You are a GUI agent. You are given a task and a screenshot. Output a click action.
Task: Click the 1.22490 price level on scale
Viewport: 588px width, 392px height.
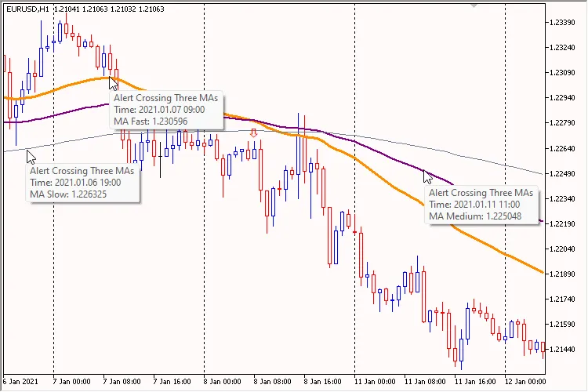pos(563,173)
